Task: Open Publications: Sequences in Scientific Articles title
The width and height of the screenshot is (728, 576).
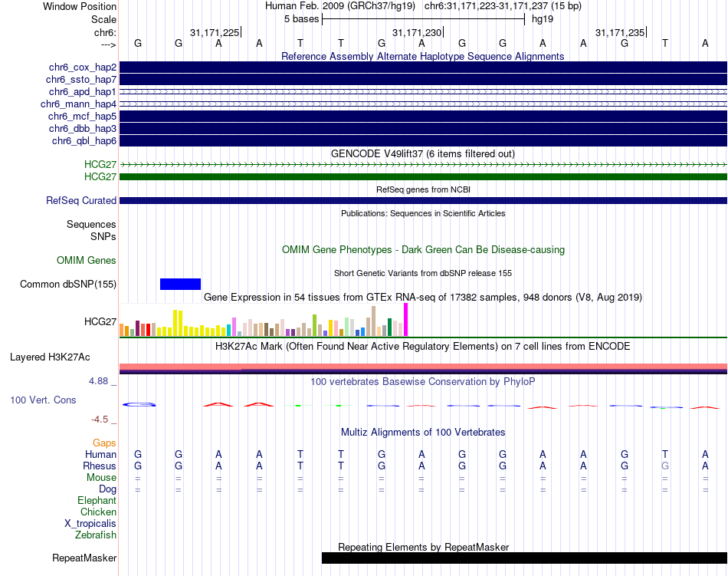Action: (x=423, y=213)
